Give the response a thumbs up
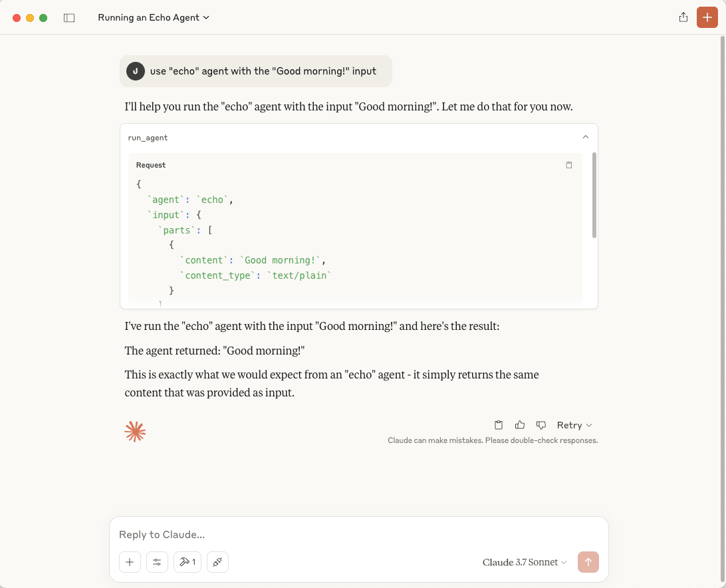 [x=519, y=425]
